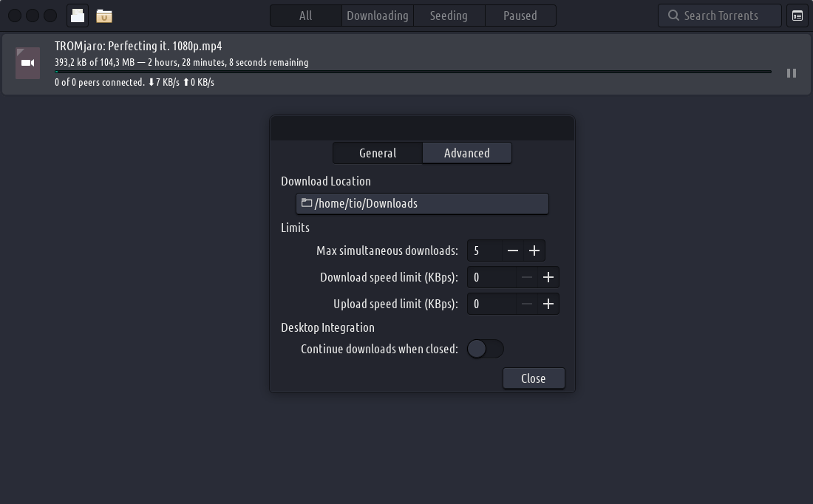Select the Advanced preferences tab
This screenshot has width=813, height=504.
pos(466,153)
